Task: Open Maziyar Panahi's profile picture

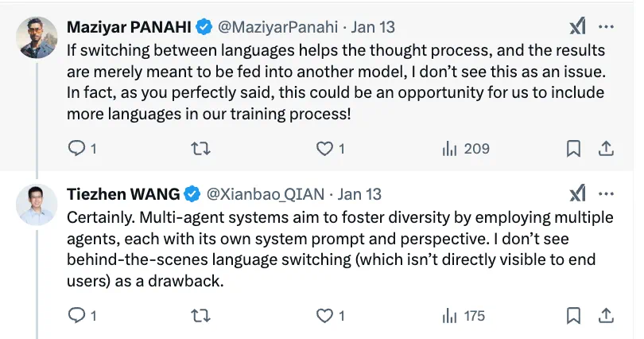Action: [x=37, y=37]
